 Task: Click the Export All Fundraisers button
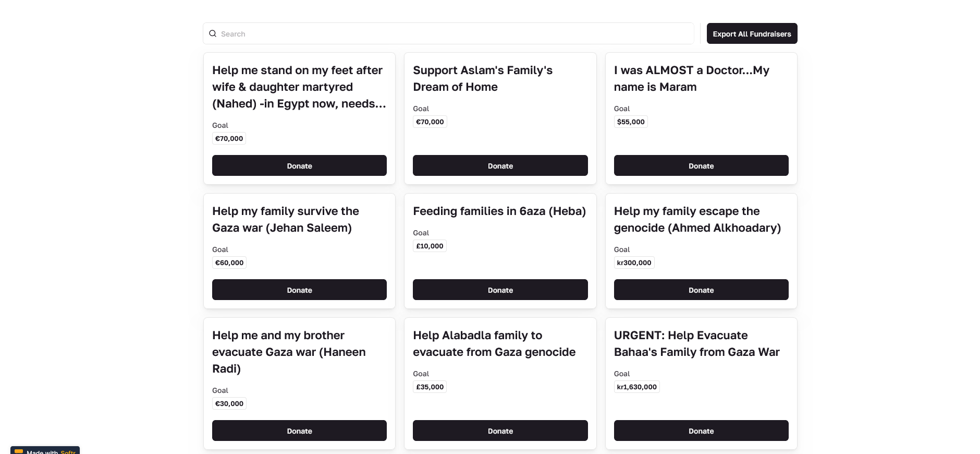pos(752,33)
